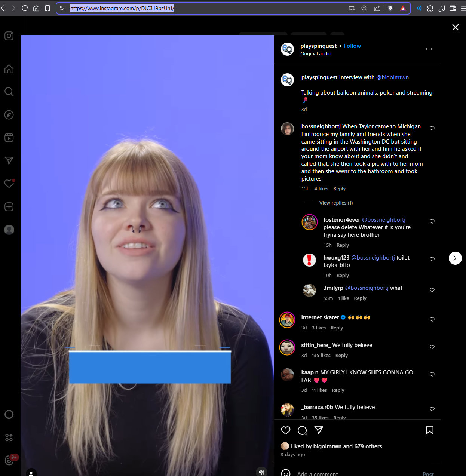
Task: Reload the page in the browser
Action: tap(25, 8)
